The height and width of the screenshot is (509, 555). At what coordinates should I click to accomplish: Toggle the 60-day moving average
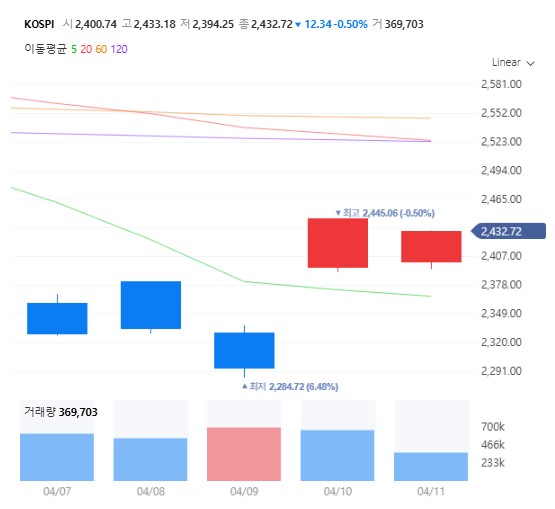(101, 49)
